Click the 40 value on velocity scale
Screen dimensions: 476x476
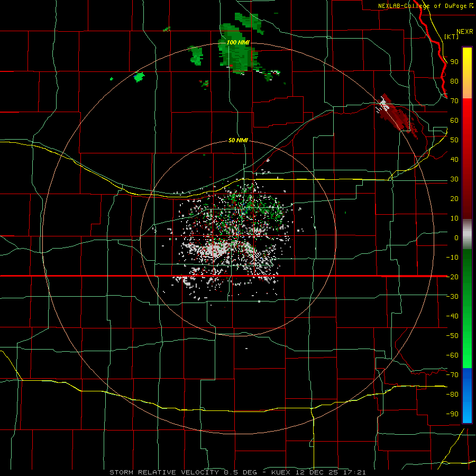click(454, 159)
